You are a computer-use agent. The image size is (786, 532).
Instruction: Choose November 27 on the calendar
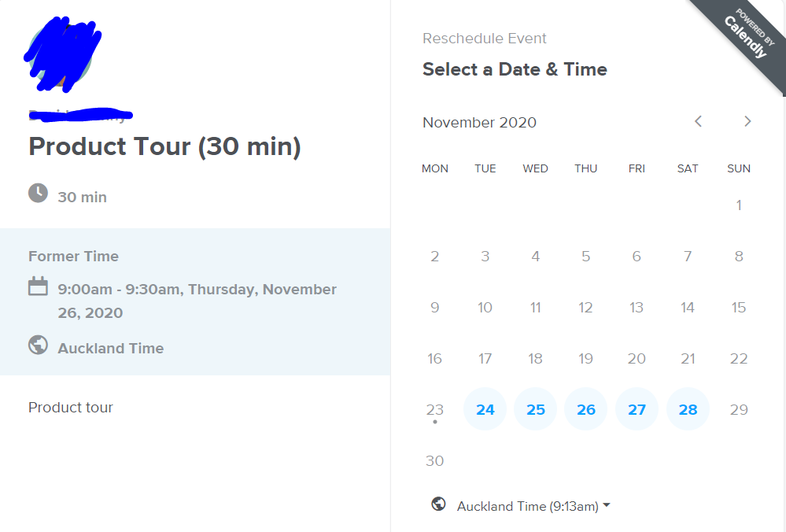637,409
